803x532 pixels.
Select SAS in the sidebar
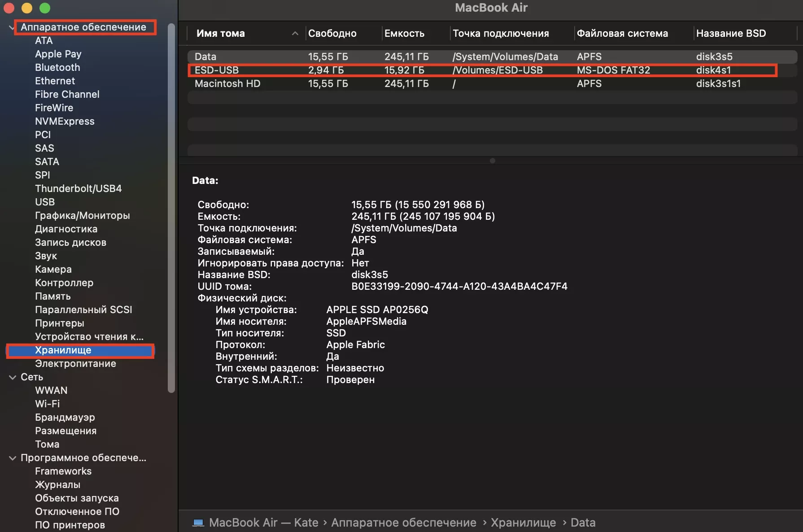(x=44, y=148)
